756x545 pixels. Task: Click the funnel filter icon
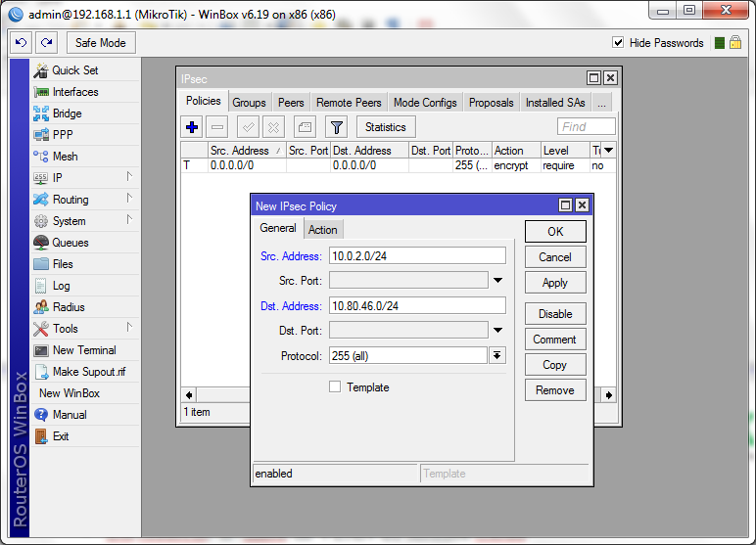(337, 127)
